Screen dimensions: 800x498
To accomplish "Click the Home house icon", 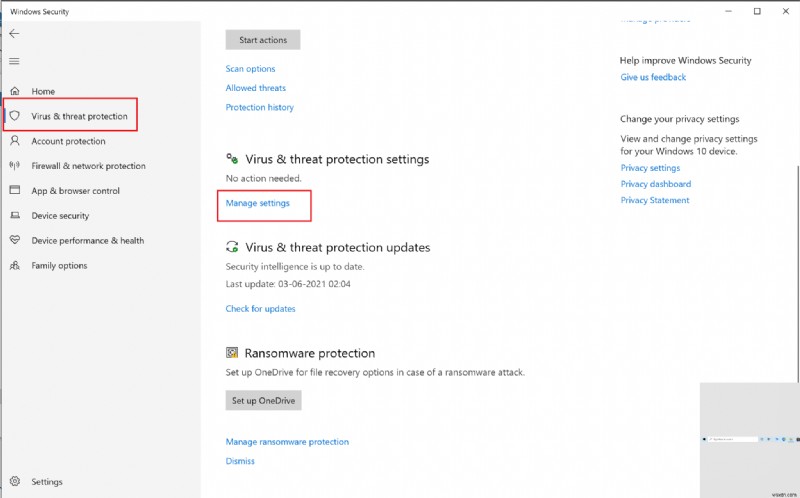I will [15, 91].
